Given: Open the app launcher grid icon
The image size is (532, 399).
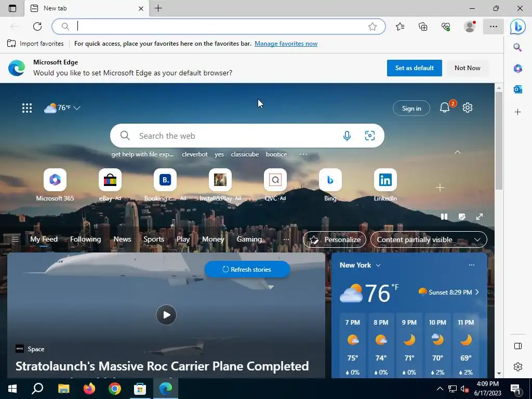Looking at the screenshot, I should click(27, 108).
